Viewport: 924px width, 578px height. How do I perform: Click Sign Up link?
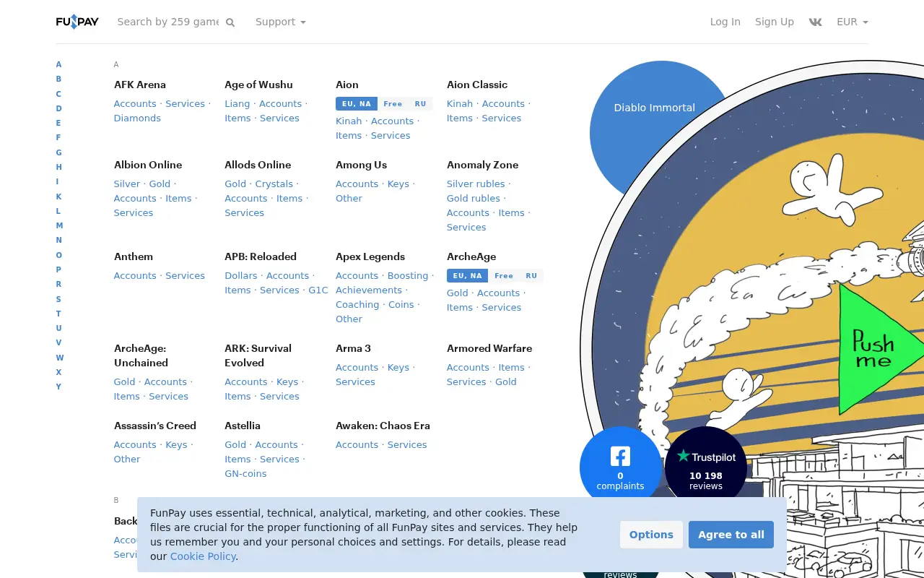coord(775,22)
